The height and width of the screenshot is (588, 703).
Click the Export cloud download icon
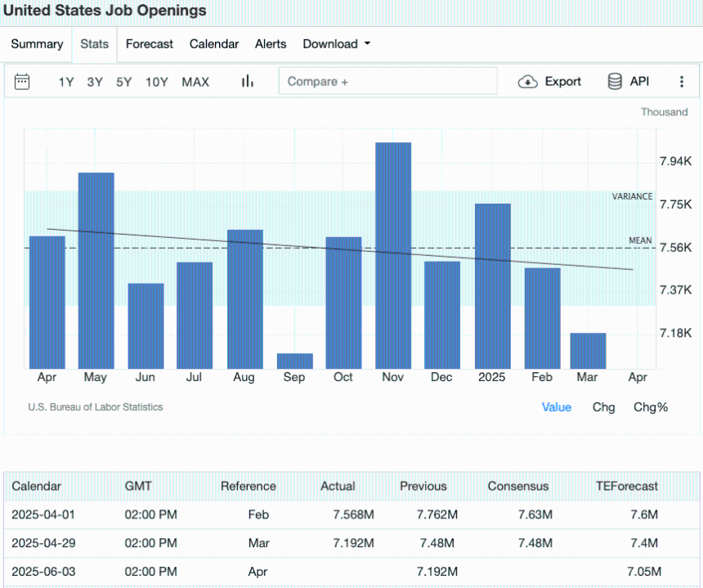pyautogui.click(x=528, y=81)
